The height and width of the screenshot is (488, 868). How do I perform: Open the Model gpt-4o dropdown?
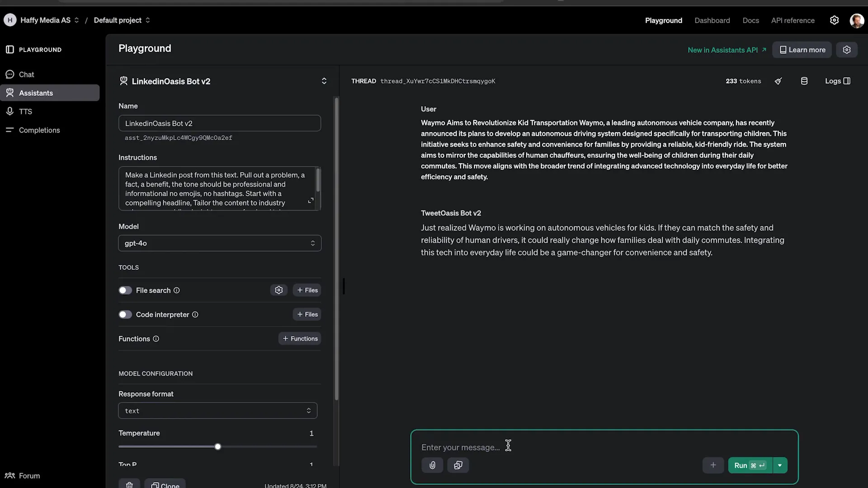coord(220,243)
